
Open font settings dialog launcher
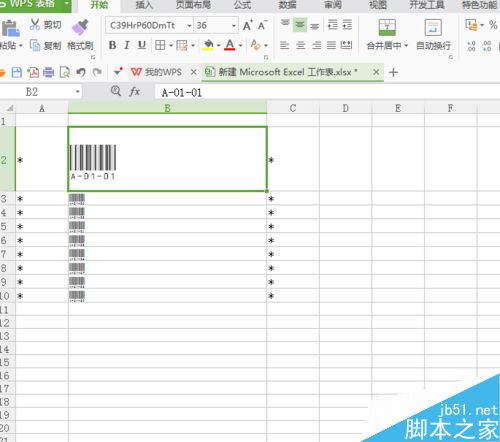[x=266, y=57]
